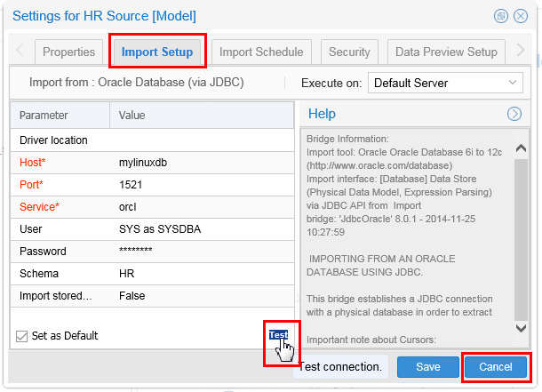This screenshot has height=392, width=542.
Task: Go to the Data Preview Setup tab
Action: (x=446, y=52)
